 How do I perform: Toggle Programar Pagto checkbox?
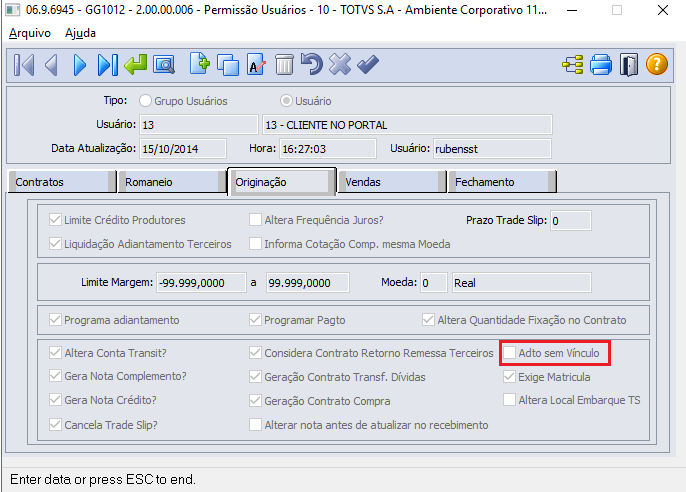coord(255,320)
